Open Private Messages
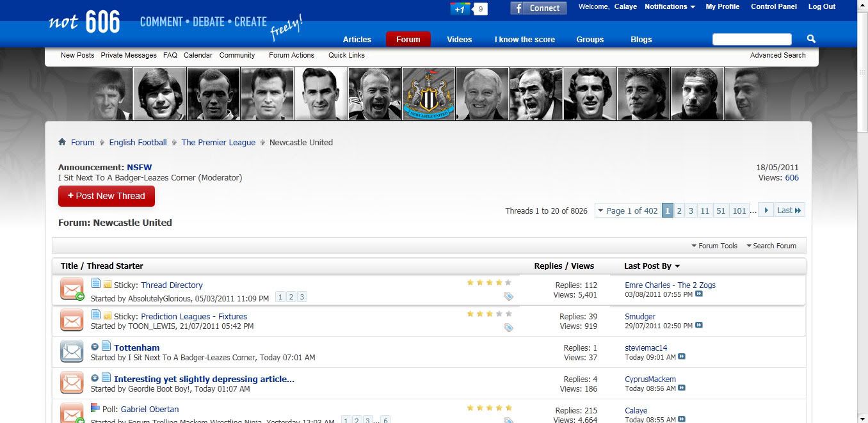Screen dimensions: 868x423 pos(129,55)
